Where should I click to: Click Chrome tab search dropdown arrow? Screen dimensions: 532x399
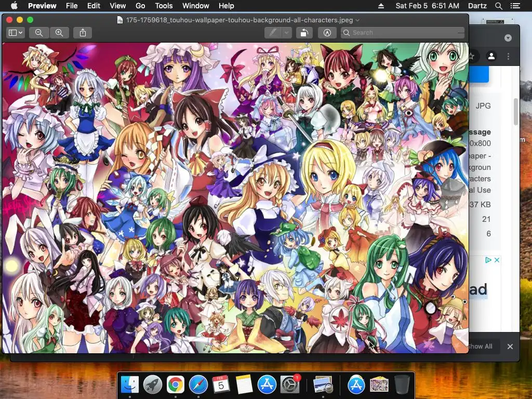(x=508, y=37)
